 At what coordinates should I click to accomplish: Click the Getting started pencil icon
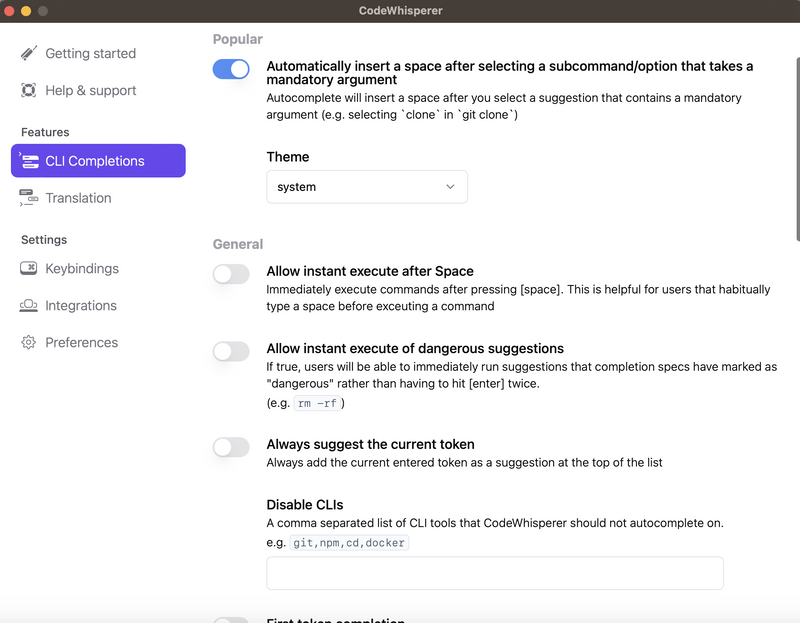click(29, 53)
